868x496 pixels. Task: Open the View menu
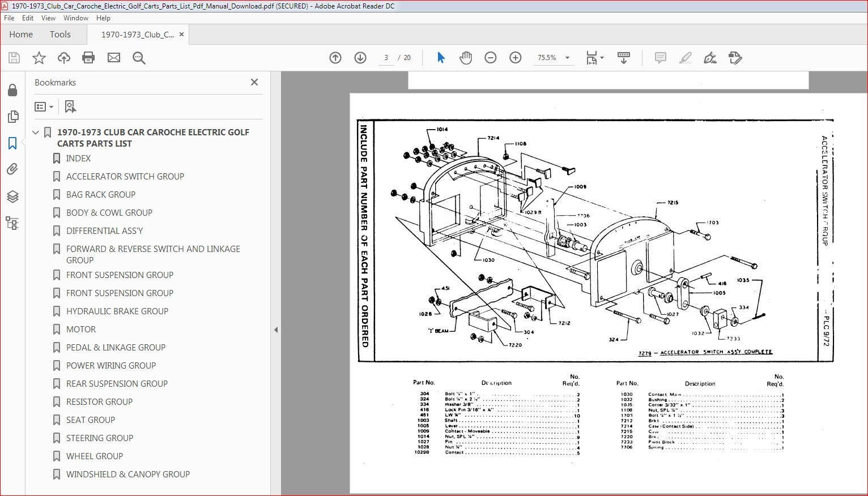pos(49,18)
